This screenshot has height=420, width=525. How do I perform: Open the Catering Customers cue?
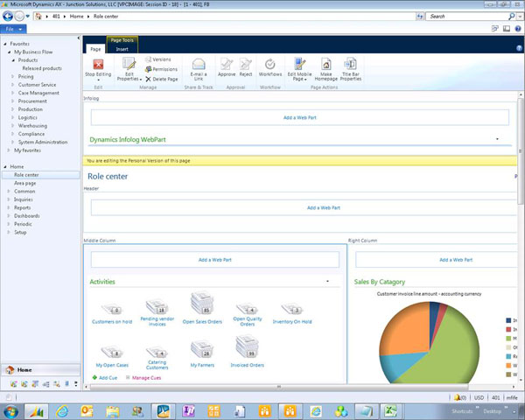click(157, 358)
